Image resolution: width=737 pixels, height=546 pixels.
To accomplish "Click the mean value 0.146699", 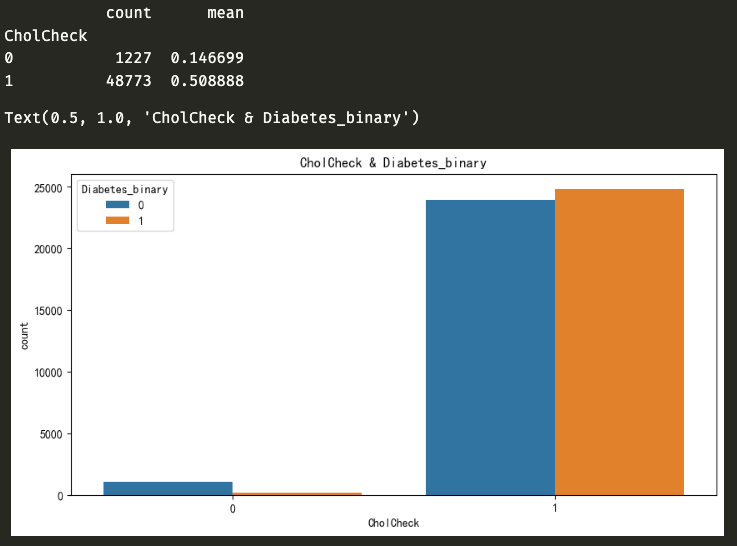I will [x=207, y=58].
